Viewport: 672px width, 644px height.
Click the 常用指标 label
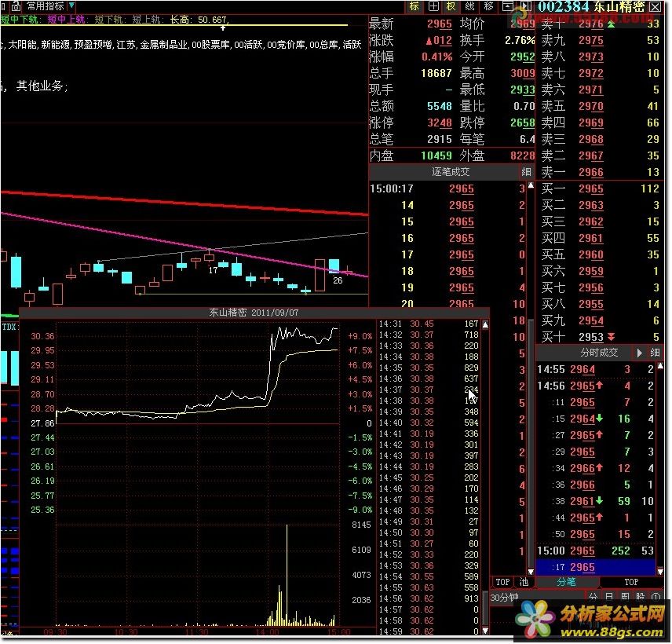pyautogui.click(x=46, y=6)
